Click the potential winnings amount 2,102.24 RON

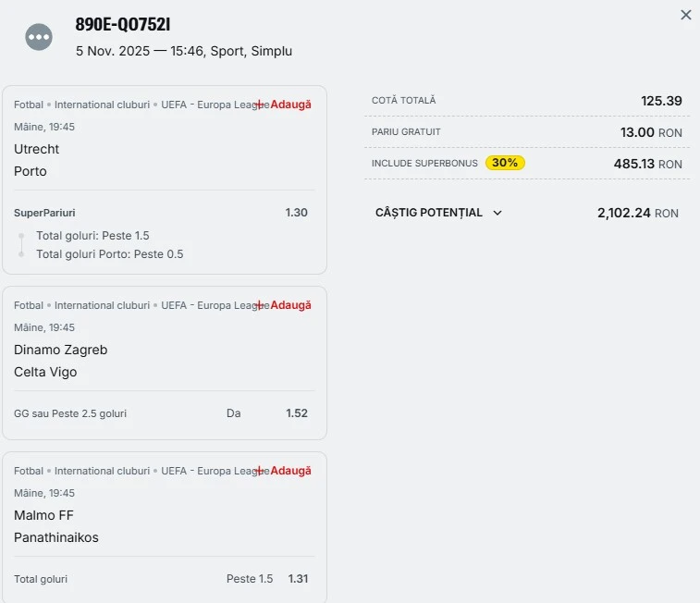(637, 213)
